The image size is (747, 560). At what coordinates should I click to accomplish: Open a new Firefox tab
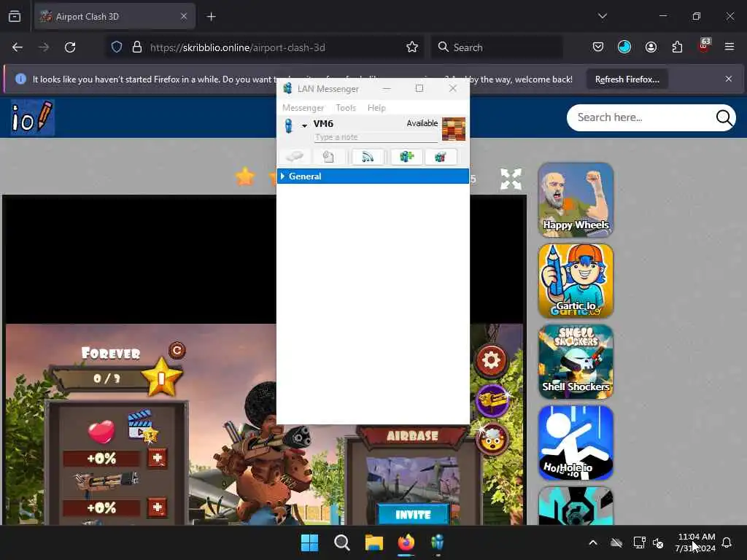(211, 17)
